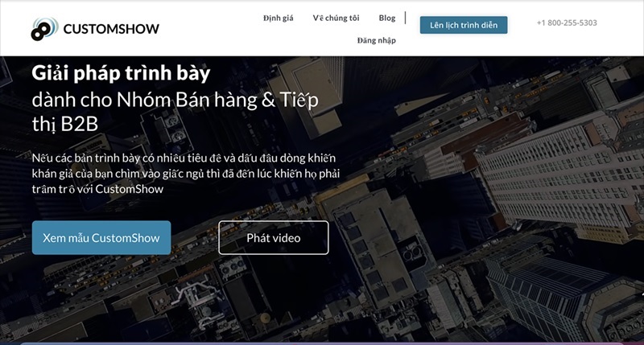The image size is (644, 345).
Task: Click the CustomShow circular logo icon
Action: 44,29
